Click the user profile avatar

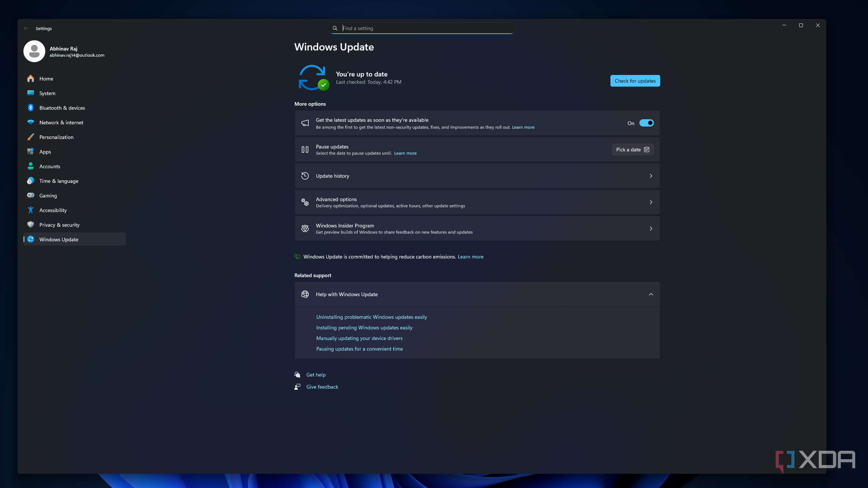click(x=34, y=51)
